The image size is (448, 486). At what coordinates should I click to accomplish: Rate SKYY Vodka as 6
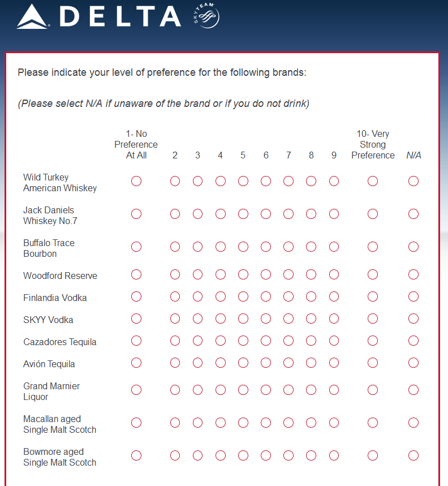coord(266,319)
